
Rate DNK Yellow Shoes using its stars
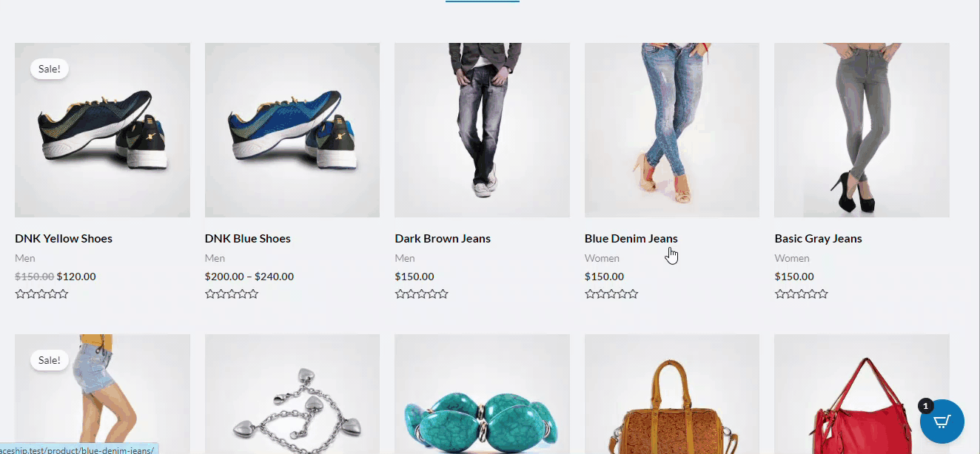click(41, 294)
